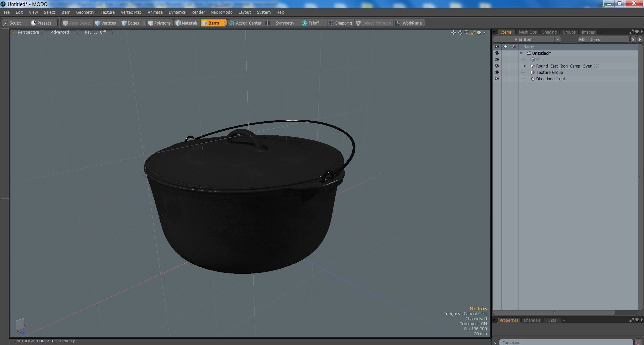Click the Directional Light item icon

click(x=533, y=79)
